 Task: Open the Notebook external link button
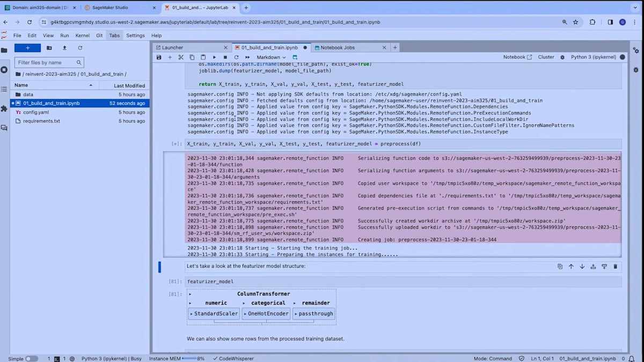[517, 57]
